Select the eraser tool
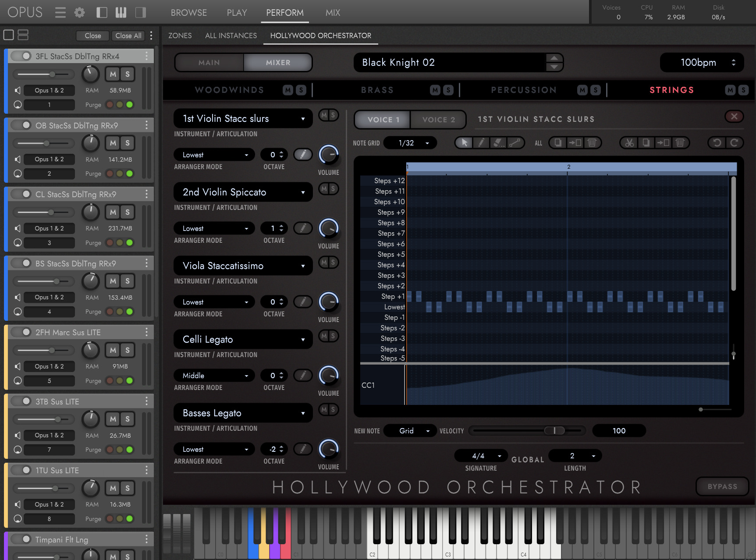756x560 pixels. tap(498, 142)
